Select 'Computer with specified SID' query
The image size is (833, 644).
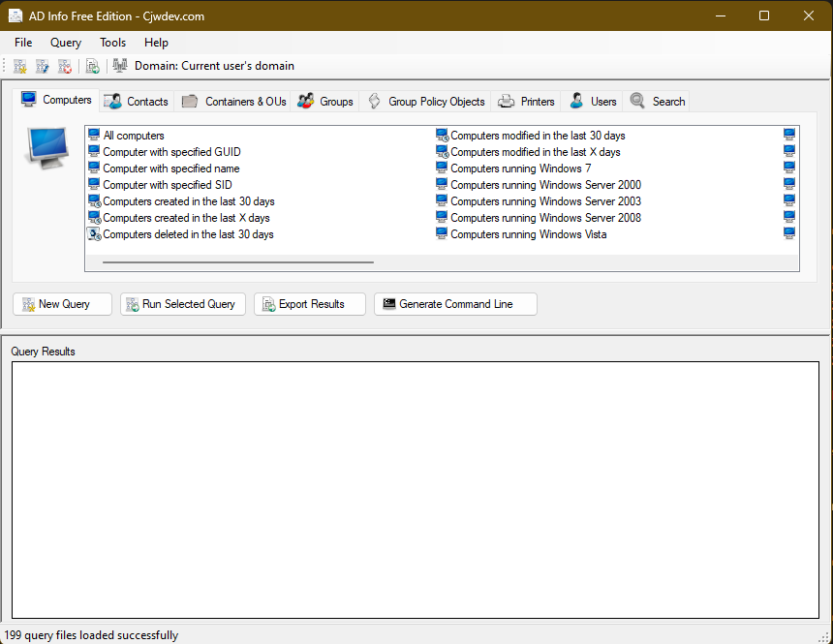161,185
